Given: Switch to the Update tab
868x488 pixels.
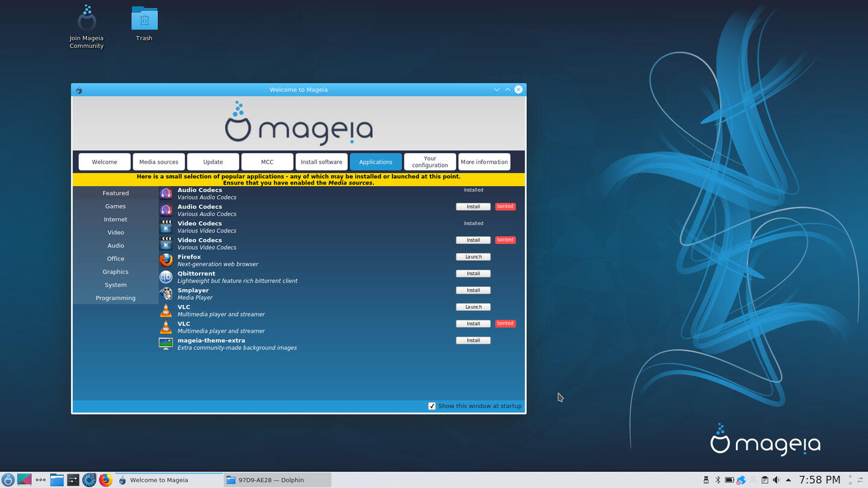Looking at the screenshot, I should pos(213,162).
